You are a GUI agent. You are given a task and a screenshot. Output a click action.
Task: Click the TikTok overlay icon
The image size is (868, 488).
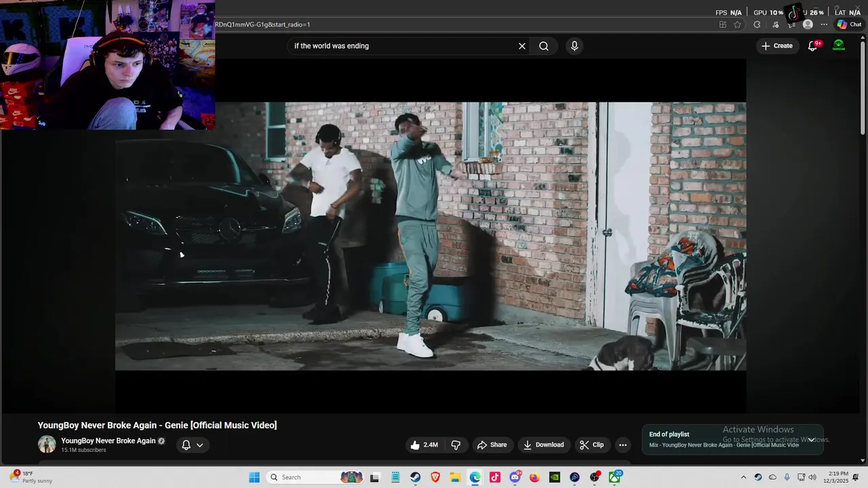point(793,13)
